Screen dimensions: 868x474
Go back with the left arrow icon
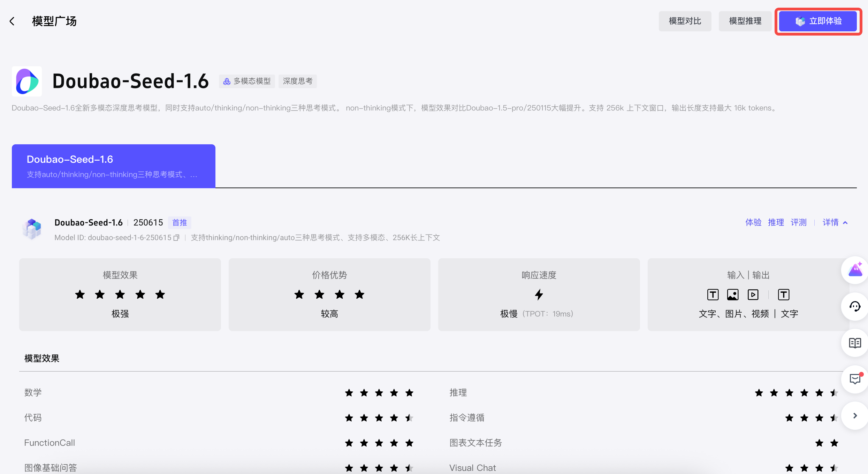click(12, 21)
